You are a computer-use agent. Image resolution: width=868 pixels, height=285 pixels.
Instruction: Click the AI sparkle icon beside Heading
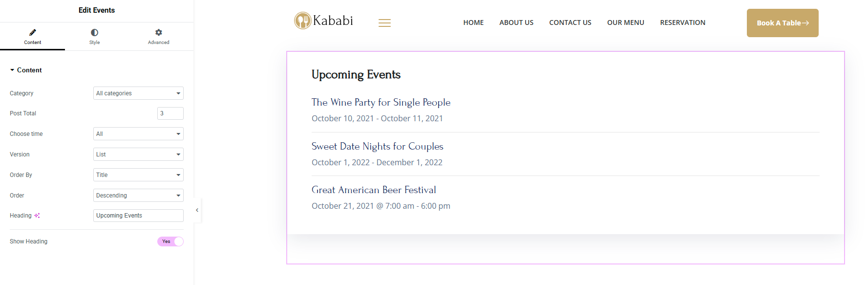click(37, 216)
